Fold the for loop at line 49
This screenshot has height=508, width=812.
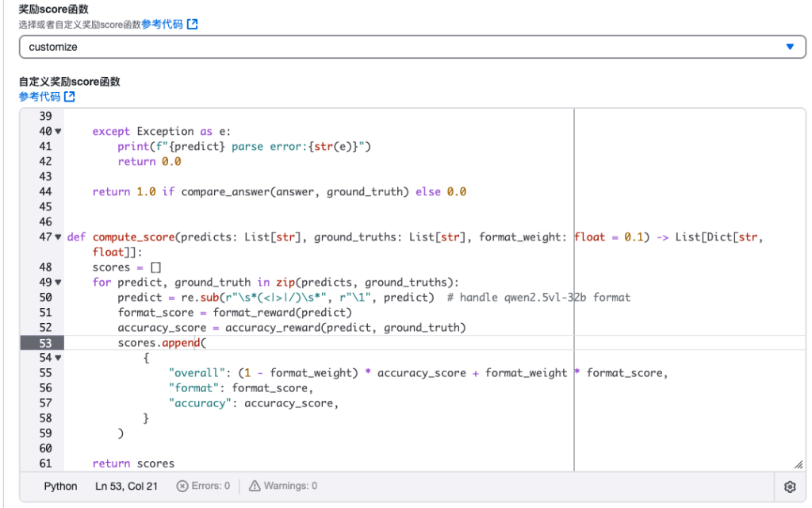[x=58, y=283]
